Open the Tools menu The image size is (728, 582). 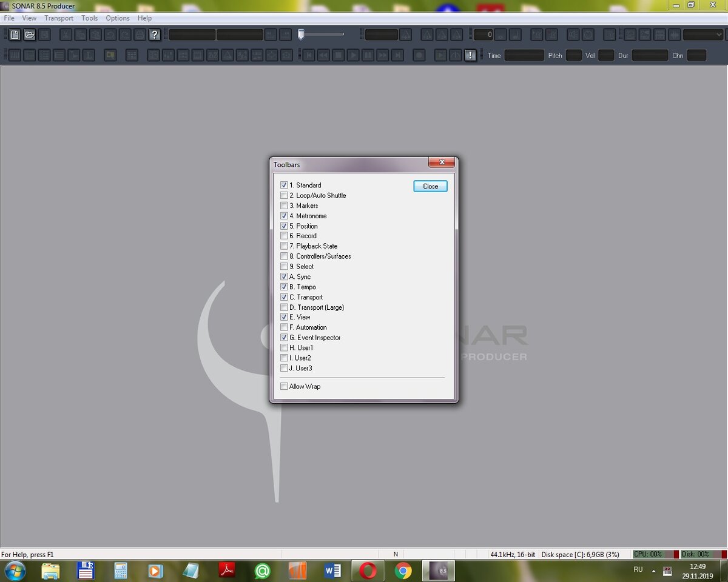pos(90,18)
